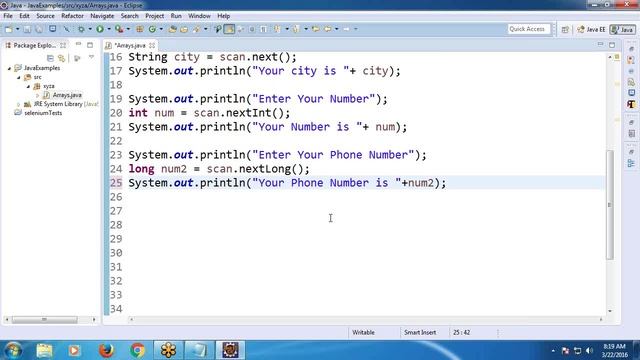The image size is (640, 360).
Task: Click the Search flashlight toolbar icon
Action: [x=197, y=29]
